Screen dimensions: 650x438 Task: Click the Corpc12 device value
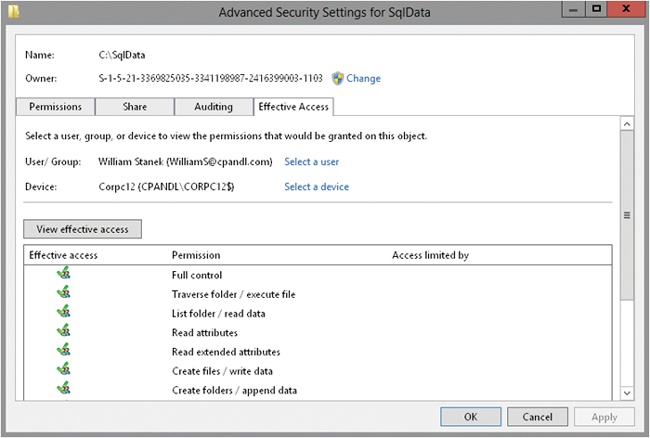166,187
